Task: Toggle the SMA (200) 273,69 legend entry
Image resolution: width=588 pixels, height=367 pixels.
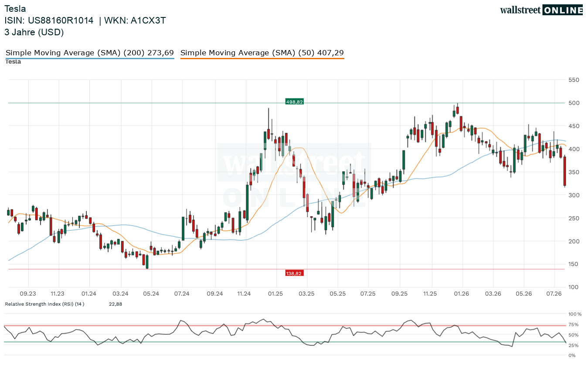Action: (x=90, y=53)
